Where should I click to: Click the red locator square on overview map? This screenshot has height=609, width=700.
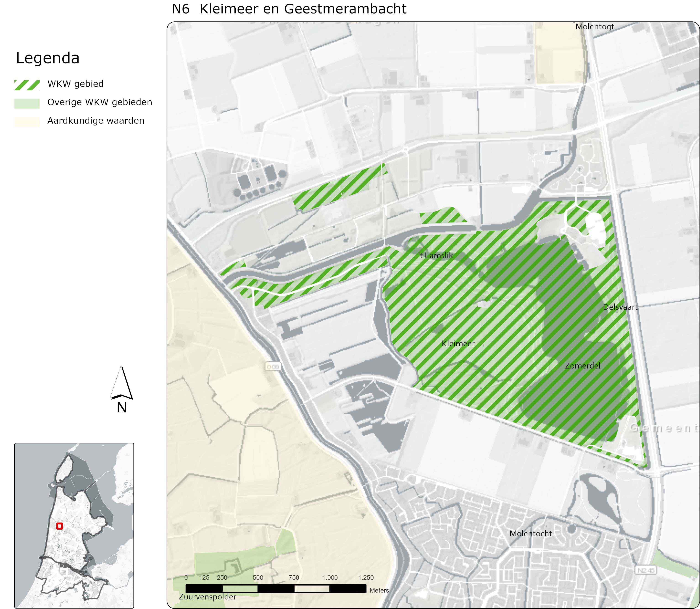[x=60, y=526]
